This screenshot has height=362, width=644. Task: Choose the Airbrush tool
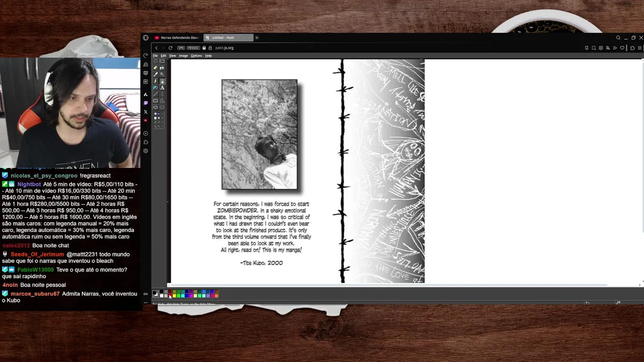(x=155, y=87)
